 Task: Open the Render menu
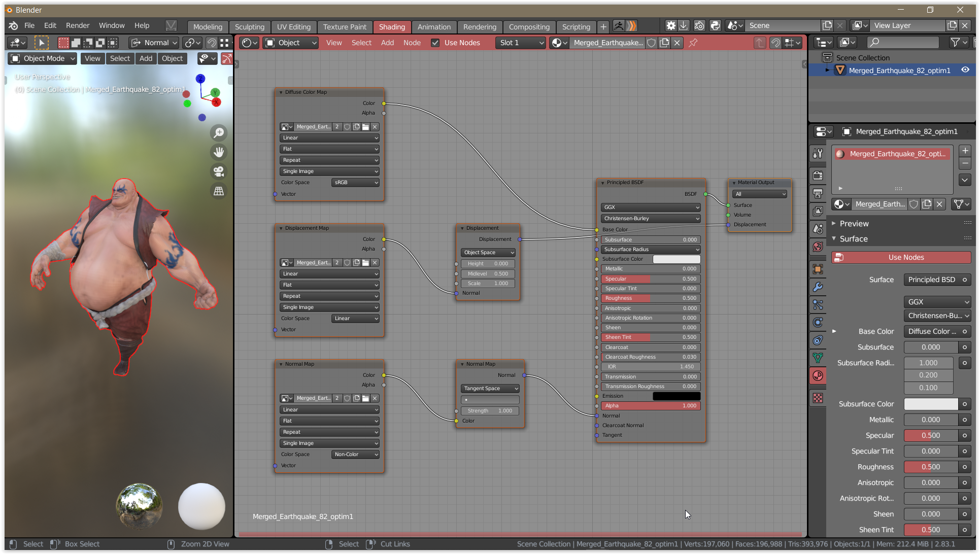(x=78, y=25)
